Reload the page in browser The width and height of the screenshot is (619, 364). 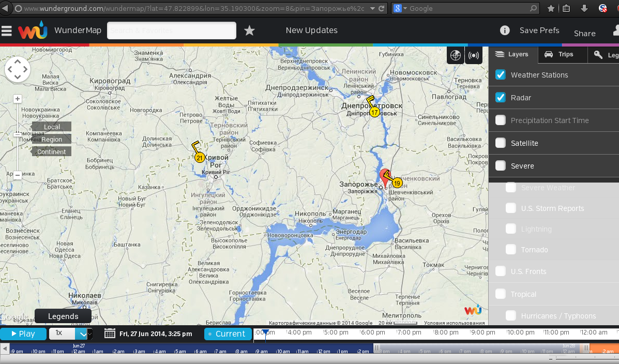click(381, 8)
